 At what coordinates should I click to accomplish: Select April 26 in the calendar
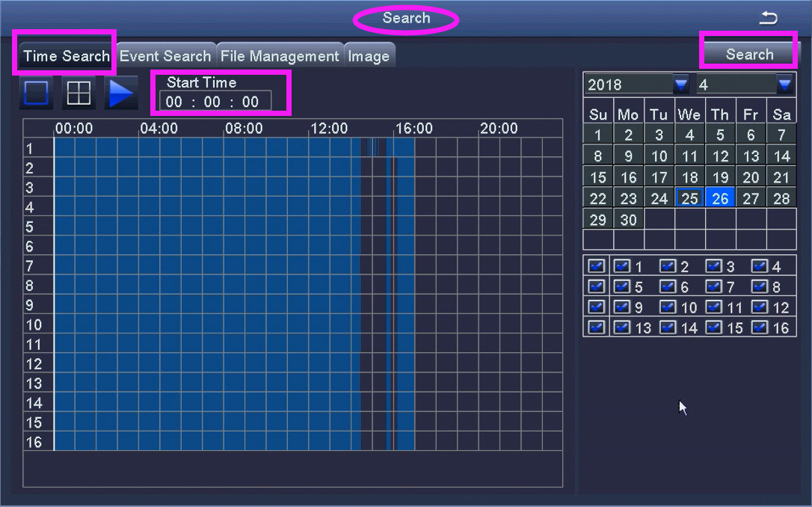click(x=720, y=198)
